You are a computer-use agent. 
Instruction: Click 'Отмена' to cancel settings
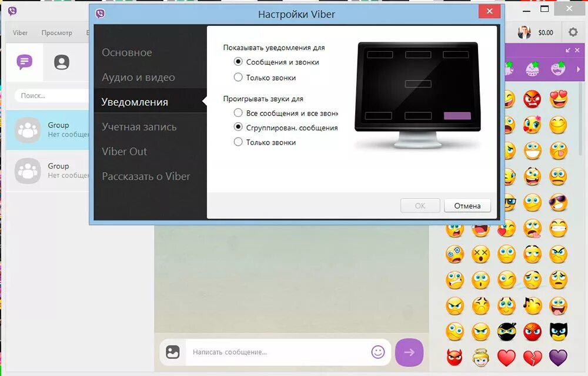(x=467, y=206)
